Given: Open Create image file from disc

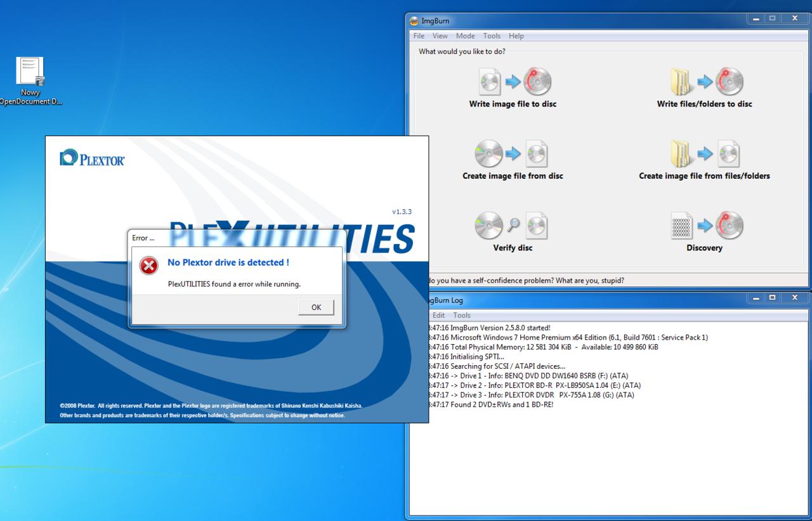Looking at the screenshot, I should 513,154.
